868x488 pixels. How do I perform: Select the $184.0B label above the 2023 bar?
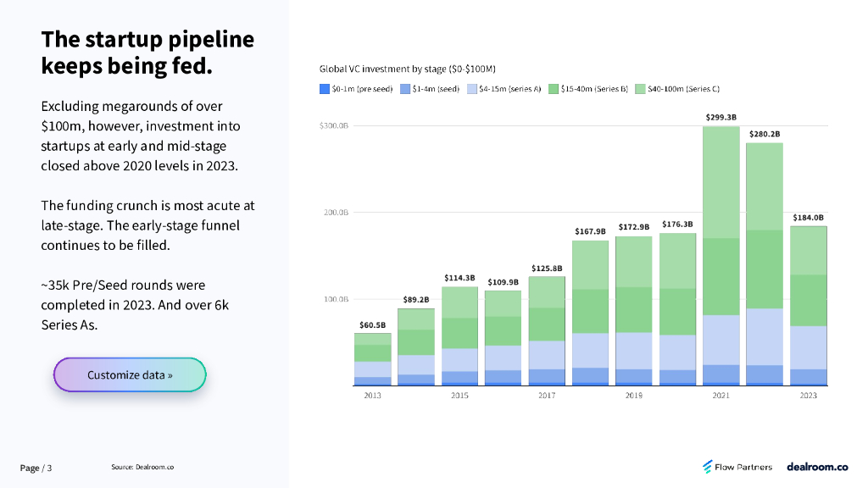coord(807,218)
